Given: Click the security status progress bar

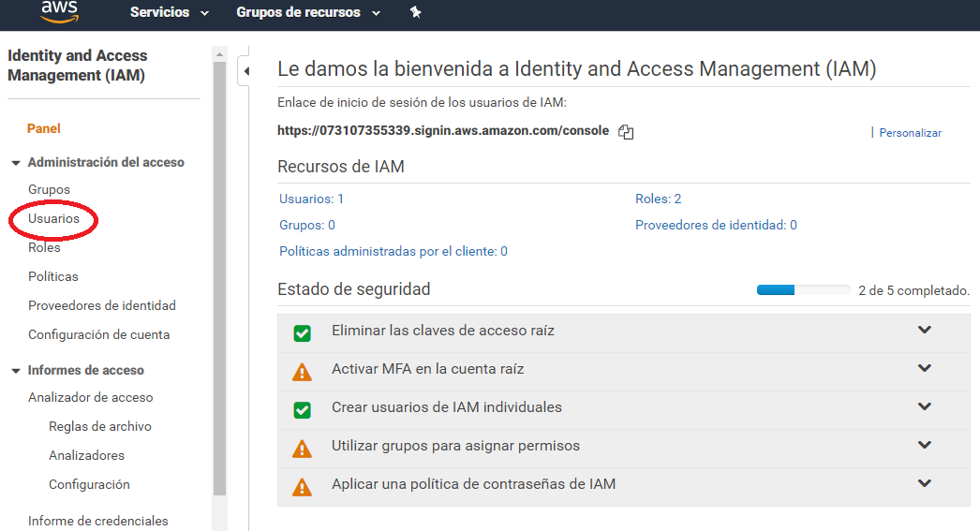Looking at the screenshot, I should [803, 290].
